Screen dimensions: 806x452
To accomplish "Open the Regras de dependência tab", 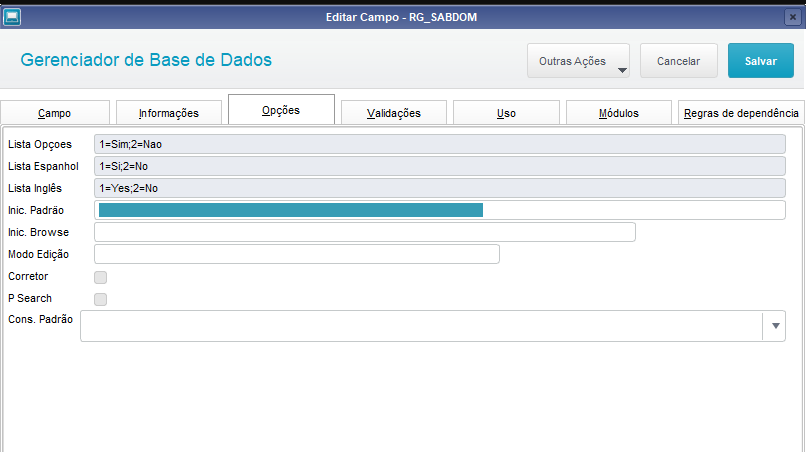I will coord(741,113).
